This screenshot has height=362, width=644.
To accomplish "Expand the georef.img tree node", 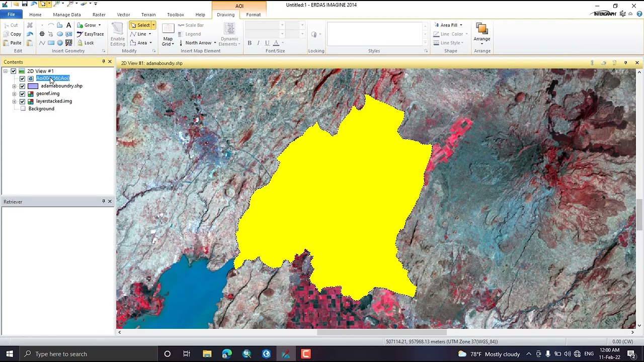I will click(x=14, y=94).
